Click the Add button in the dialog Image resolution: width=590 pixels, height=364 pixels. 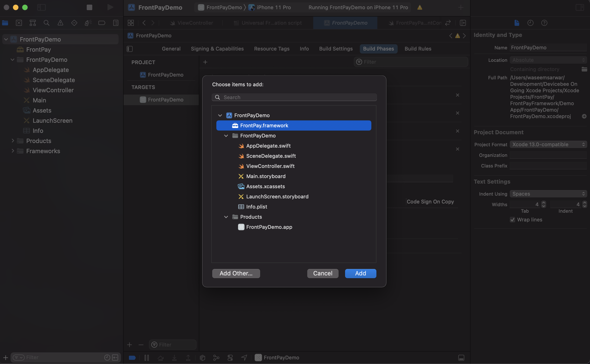tap(360, 273)
